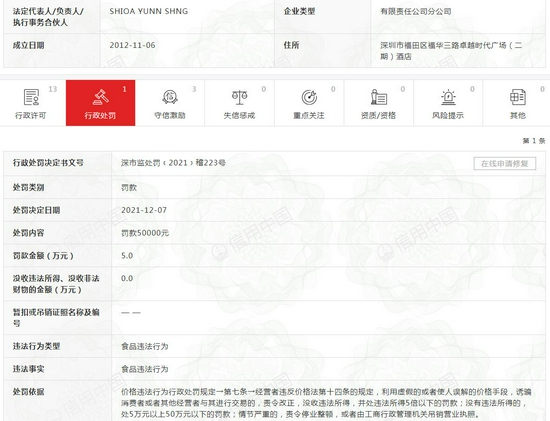Open the 资质/资格 certificate icon
This screenshot has height=421, width=550.
click(379, 97)
